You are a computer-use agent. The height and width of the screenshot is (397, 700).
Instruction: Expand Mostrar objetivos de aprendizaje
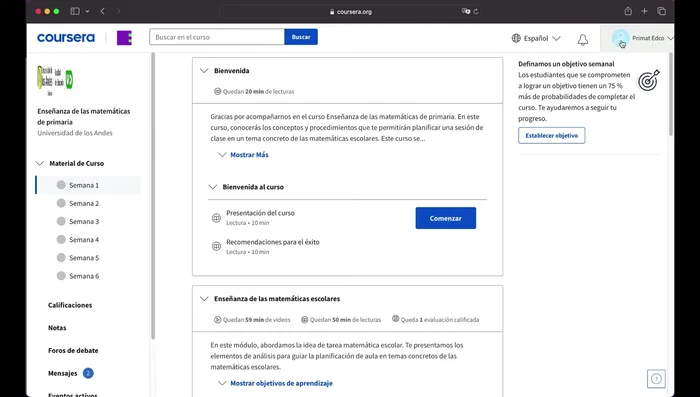(281, 383)
